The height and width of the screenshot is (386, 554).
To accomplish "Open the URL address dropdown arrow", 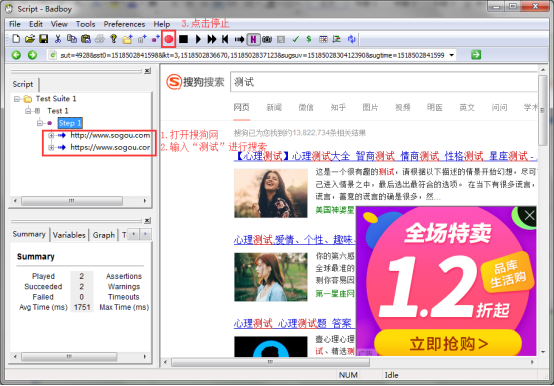I will pyautogui.click(x=452, y=55).
